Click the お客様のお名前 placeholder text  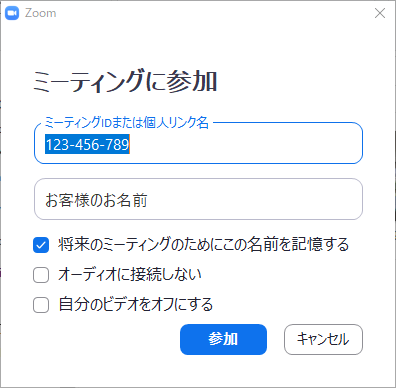click(96, 200)
